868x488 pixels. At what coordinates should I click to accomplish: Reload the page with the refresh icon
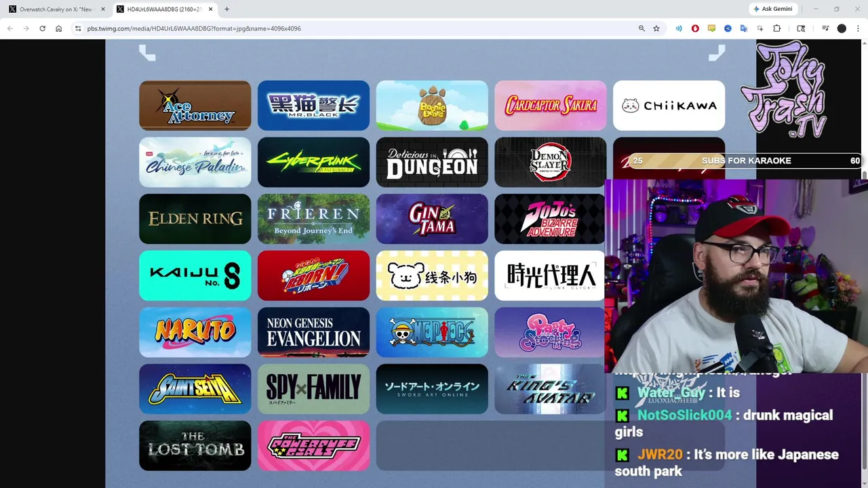[x=42, y=28]
